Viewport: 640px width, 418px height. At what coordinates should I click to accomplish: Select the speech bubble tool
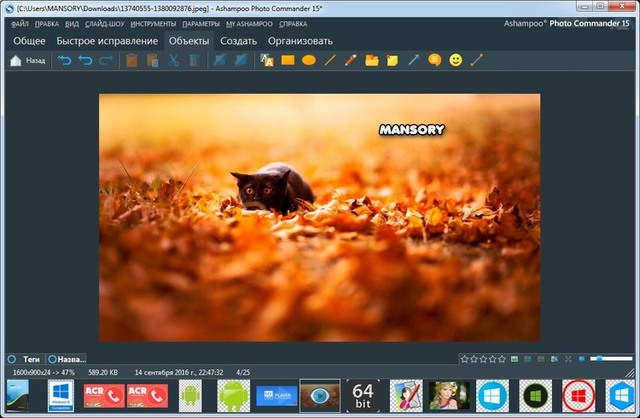[435, 61]
